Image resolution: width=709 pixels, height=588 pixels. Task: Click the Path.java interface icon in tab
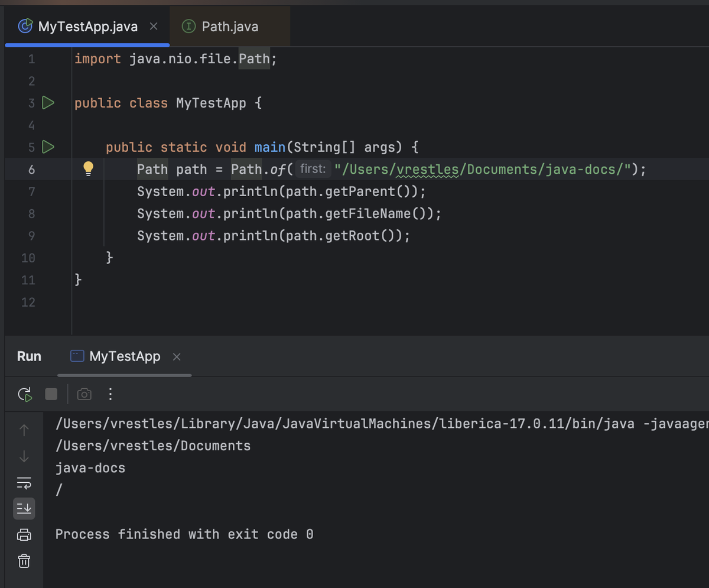(189, 27)
